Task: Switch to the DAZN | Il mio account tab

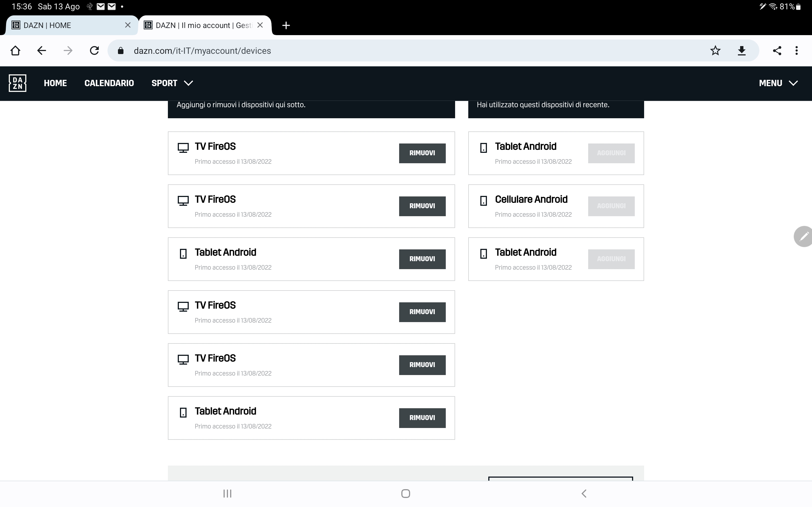Action: 204,25
